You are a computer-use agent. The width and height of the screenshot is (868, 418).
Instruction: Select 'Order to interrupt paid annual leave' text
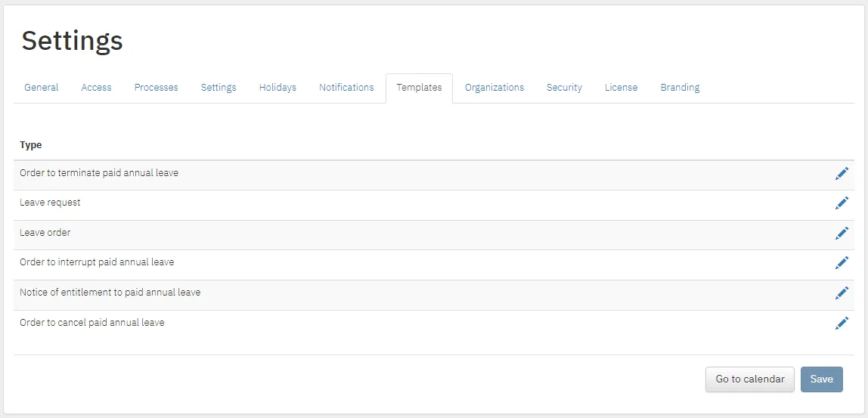pos(97,262)
